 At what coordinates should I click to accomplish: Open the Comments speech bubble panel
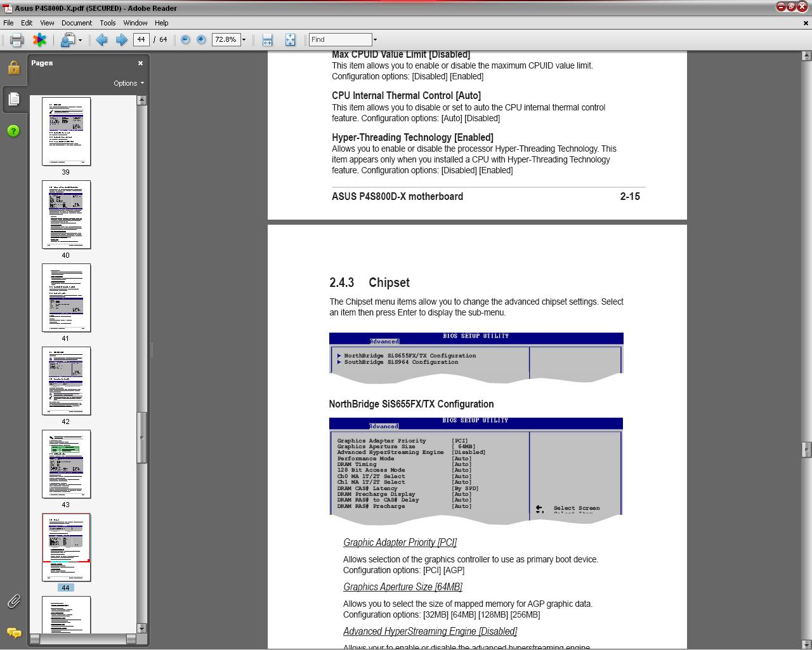pyautogui.click(x=14, y=633)
